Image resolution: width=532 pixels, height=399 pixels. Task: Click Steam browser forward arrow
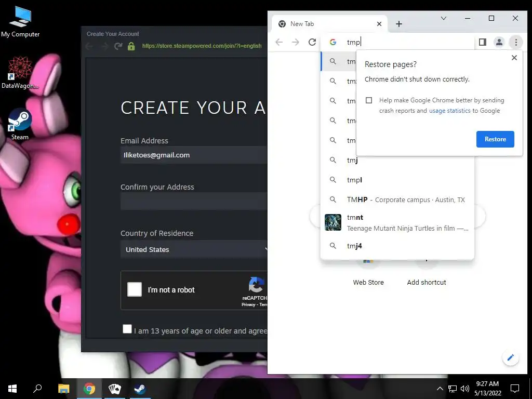click(x=104, y=46)
